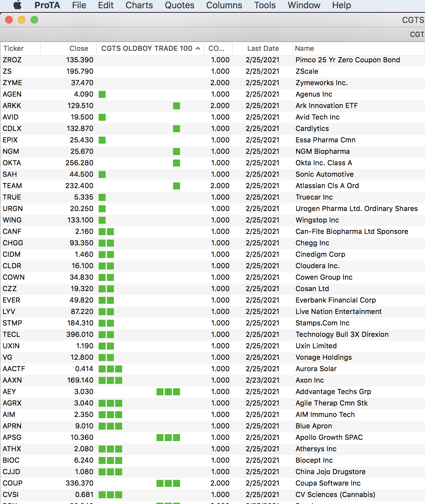Viewport: 425px width, 504px height.
Task: Click the URGN ticker cell
Action: pyautogui.click(x=13, y=208)
